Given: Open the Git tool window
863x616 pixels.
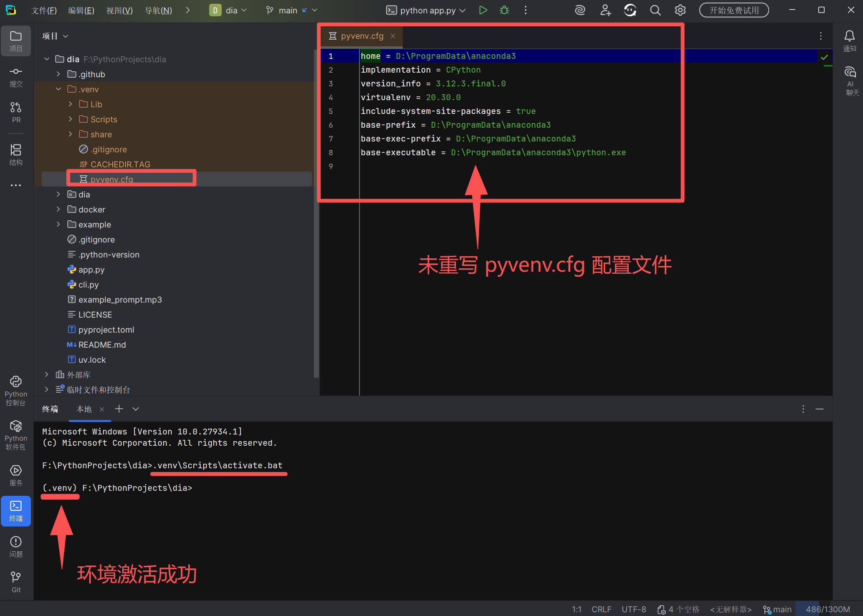Looking at the screenshot, I should (x=16, y=582).
